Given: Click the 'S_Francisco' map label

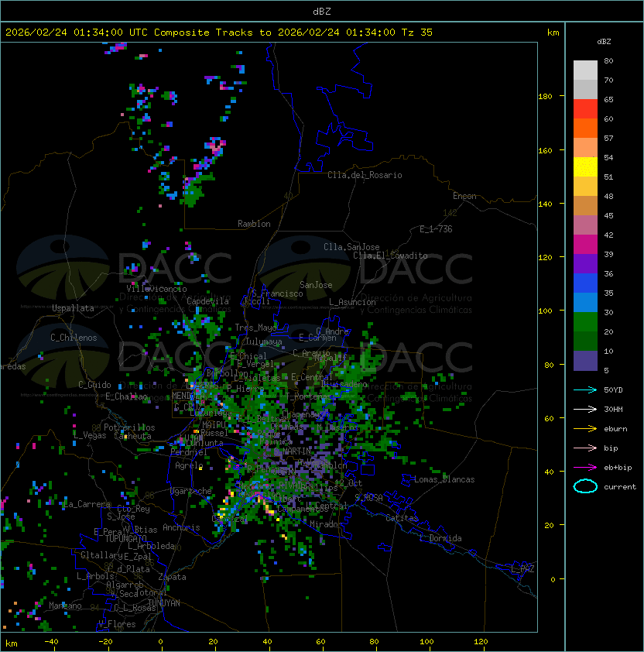Looking at the screenshot, I should 277,293.
